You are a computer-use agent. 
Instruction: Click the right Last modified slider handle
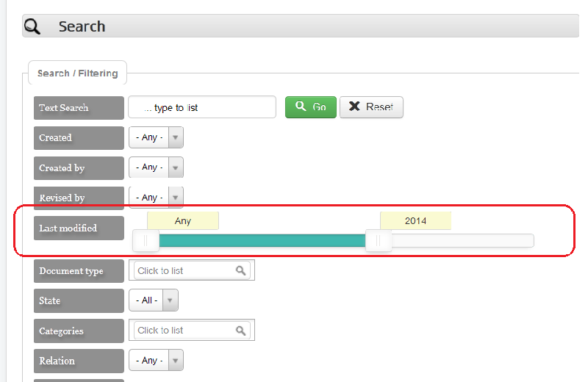[379, 241]
